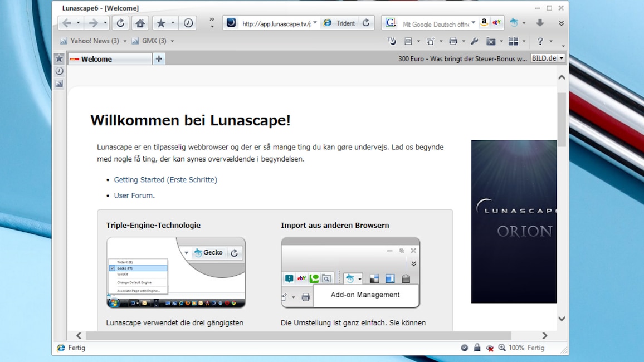
Task: Click the padlock icon in status bar
Action: point(477,348)
